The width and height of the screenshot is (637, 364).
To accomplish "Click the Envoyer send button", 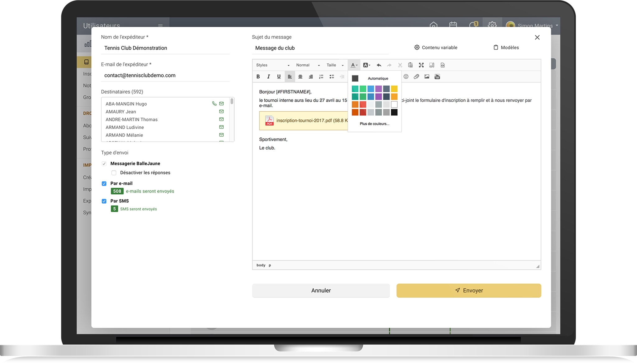I will pyautogui.click(x=468, y=290).
